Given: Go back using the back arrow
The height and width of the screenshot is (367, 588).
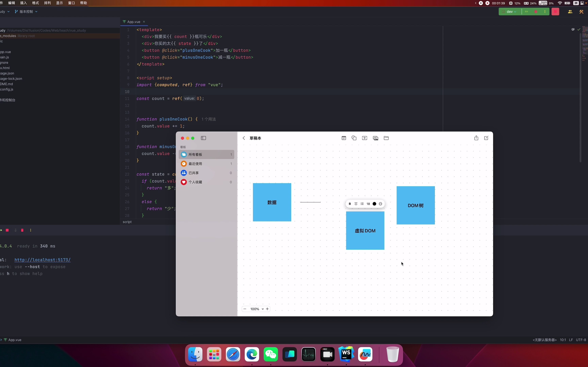Looking at the screenshot, I should tap(244, 138).
